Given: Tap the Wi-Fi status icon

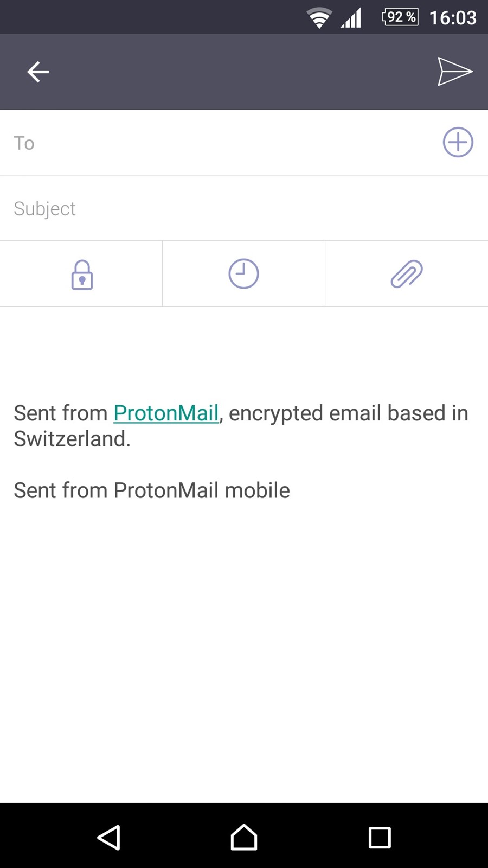Looking at the screenshot, I should tap(319, 18).
